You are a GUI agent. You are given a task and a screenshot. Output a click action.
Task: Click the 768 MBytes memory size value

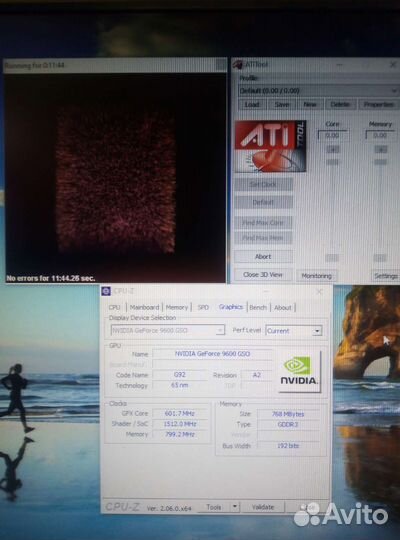point(288,414)
